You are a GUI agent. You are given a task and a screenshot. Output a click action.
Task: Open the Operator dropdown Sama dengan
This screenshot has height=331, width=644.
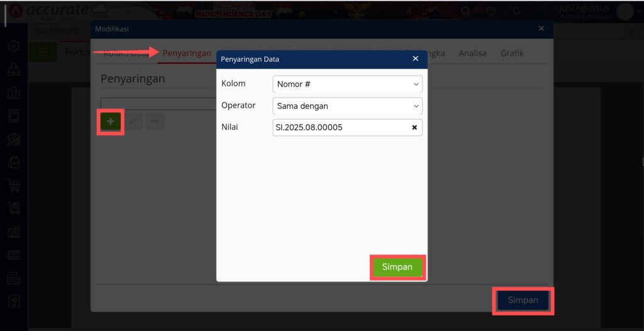(x=347, y=106)
